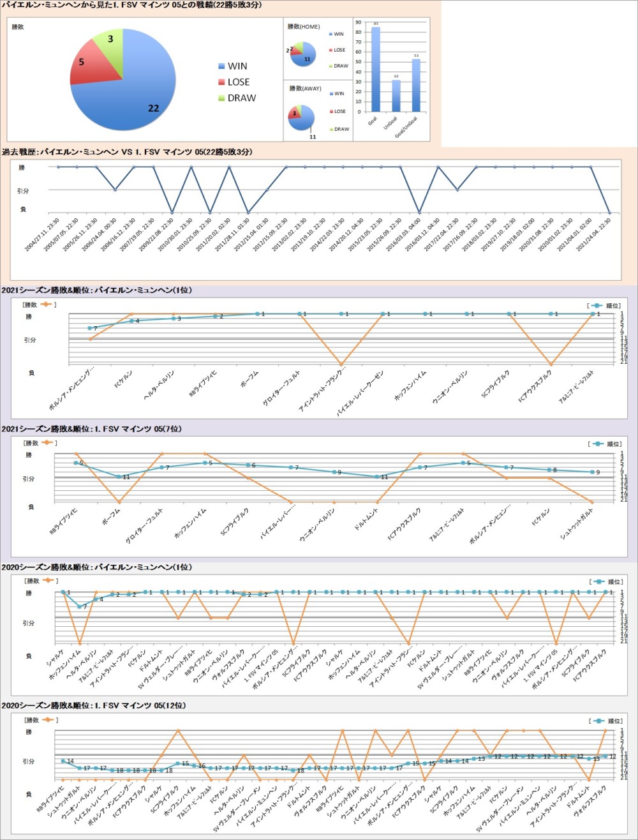Click rank 8 point at FCケルン, 2021 Mainz chart
The image size is (638, 840).
(x=549, y=470)
